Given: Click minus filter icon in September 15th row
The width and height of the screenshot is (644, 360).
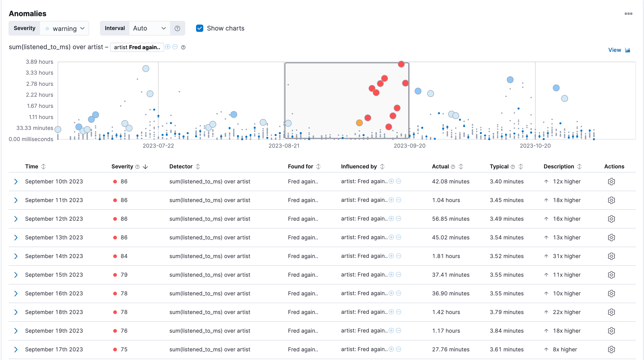Looking at the screenshot, I should coord(399,274).
